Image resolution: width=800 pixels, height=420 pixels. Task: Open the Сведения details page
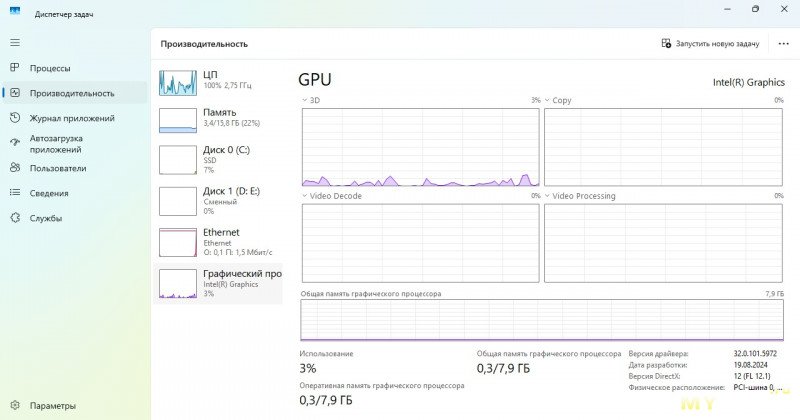(48, 193)
